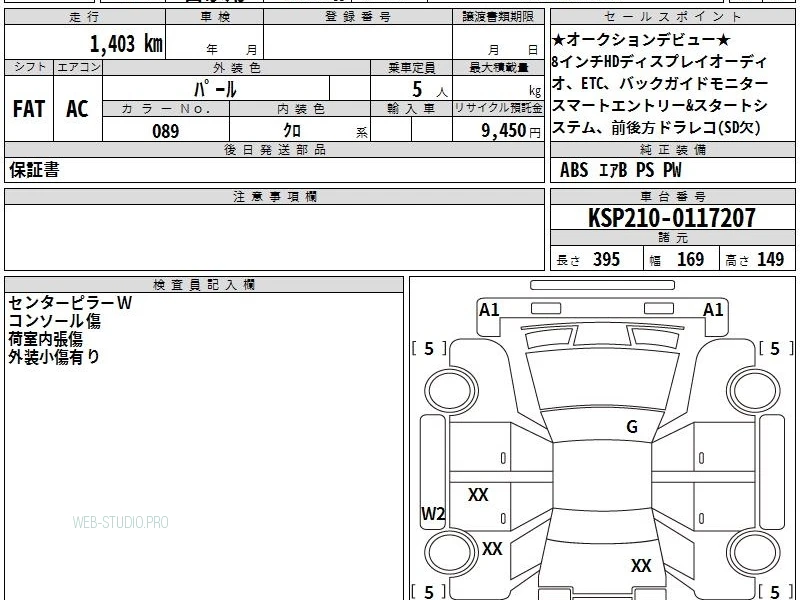Select the シフト header label
Screen dimensions: 800x600
pos(29,67)
